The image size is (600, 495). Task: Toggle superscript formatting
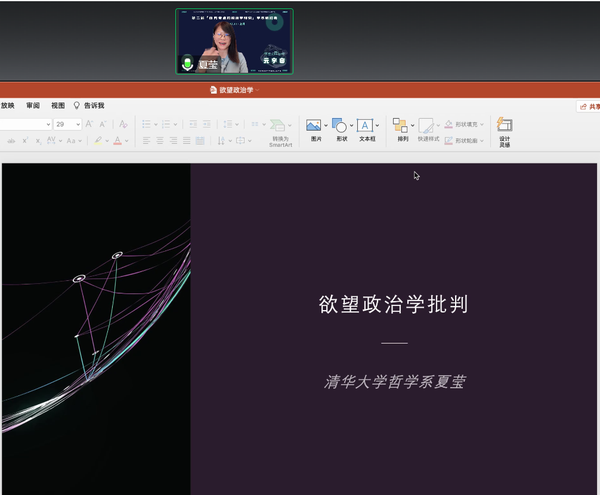coord(25,141)
